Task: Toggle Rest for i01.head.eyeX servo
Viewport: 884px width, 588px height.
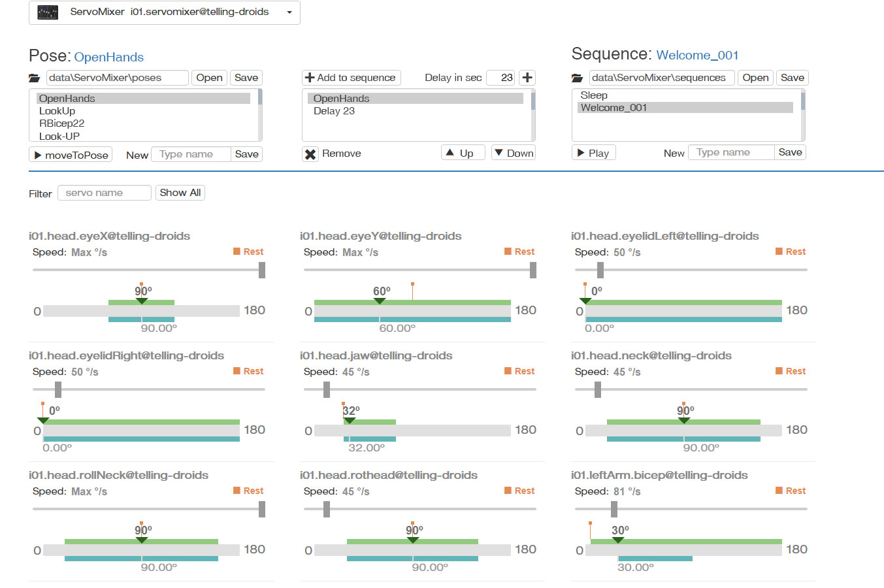Action: 248,252
